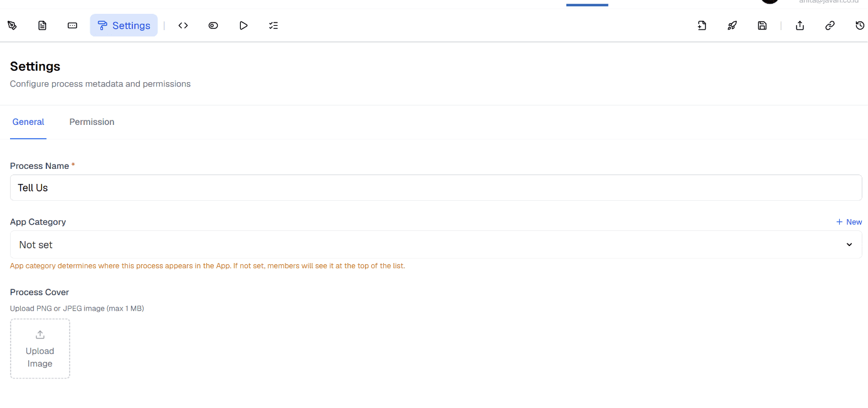Image resolution: width=868 pixels, height=408 pixels.
Task: Save with the floppy disk icon
Action: point(762,26)
